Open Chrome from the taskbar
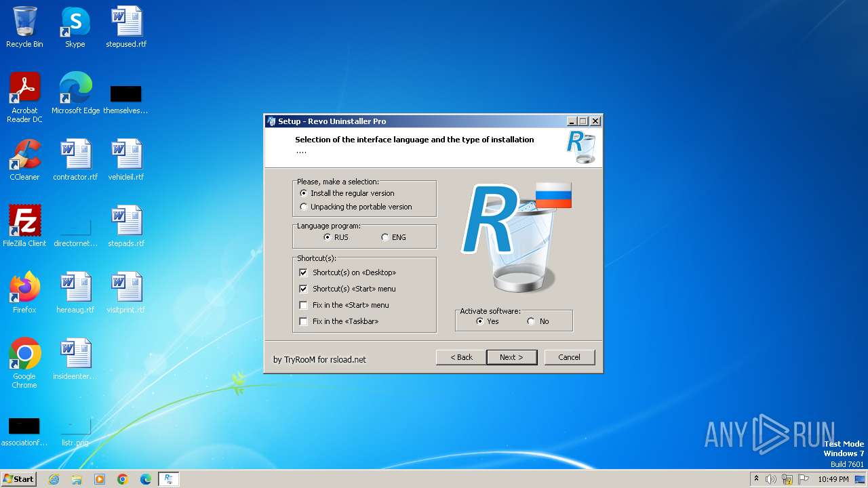 click(123, 479)
